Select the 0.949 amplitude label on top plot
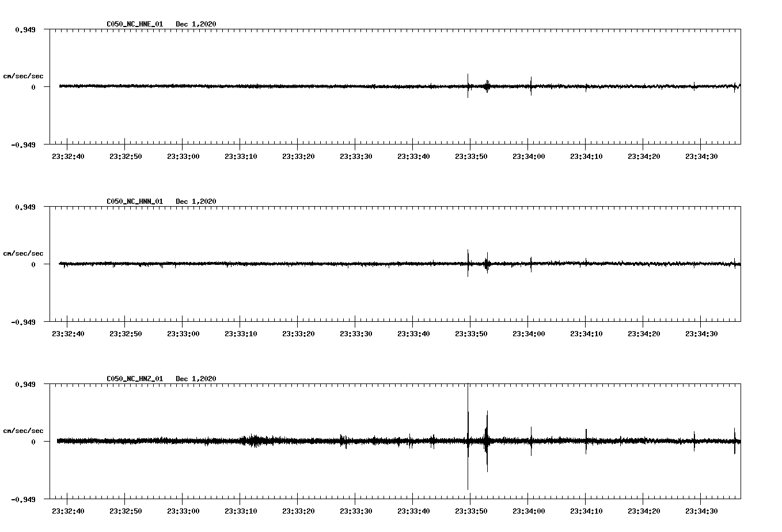The height and width of the screenshot is (532, 782). [x=26, y=29]
